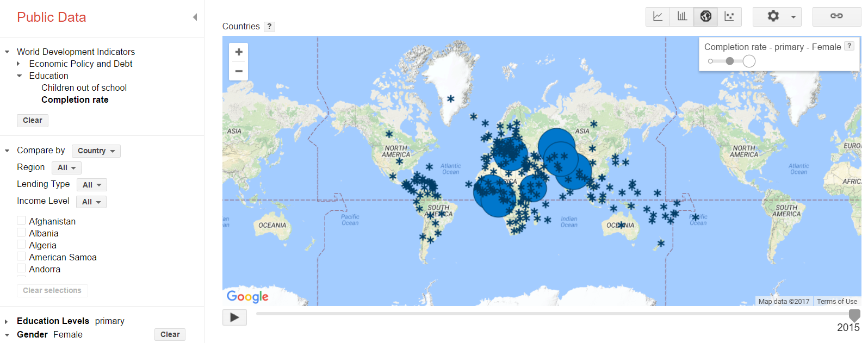
Task: Click the Lending Type label
Action: [x=44, y=184]
